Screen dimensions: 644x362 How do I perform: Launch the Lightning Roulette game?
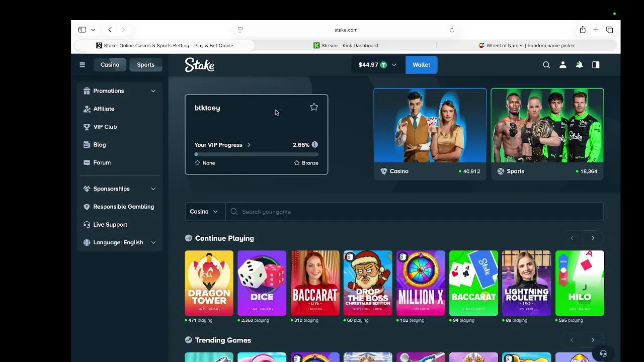[527, 283]
